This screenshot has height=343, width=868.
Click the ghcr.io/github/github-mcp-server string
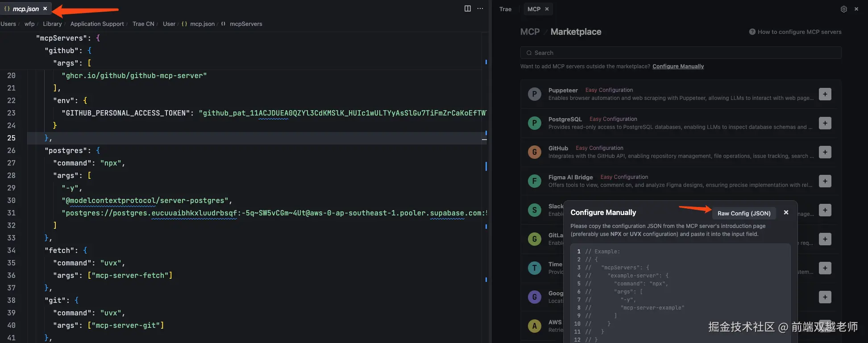[x=134, y=76]
